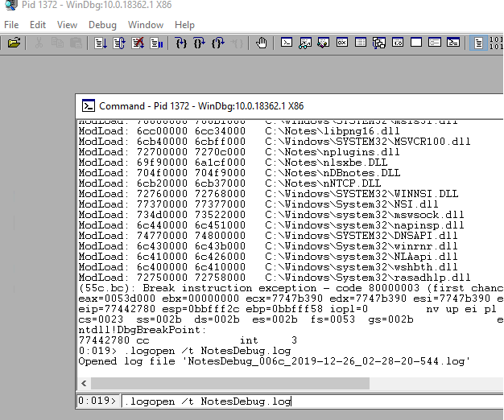Screen dimensions: 504x420
Task: Open the Debug menu
Action: click(102, 25)
